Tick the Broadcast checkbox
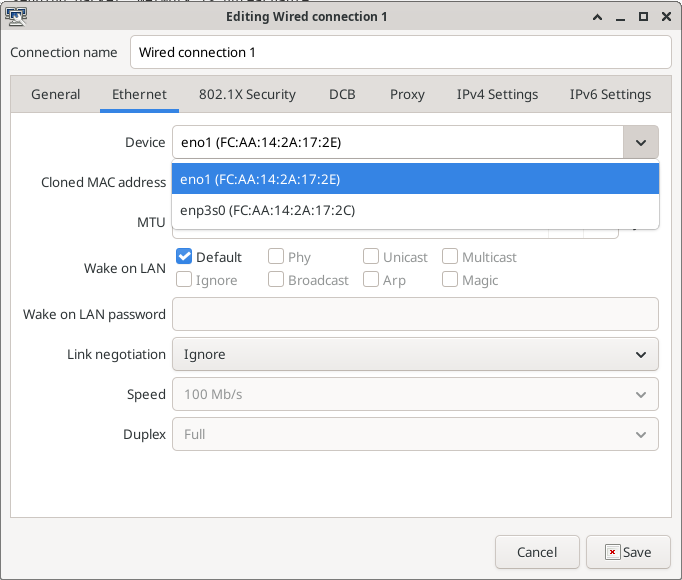Image resolution: width=682 pixels, height=580 pixels. tap(277, 280)
